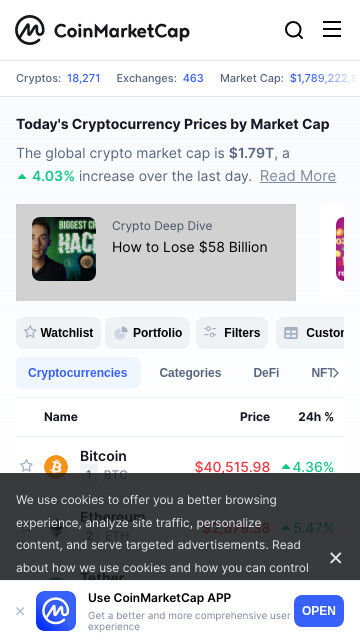Open the Customize columns button
The image size is (360, 640).
click(310, 333)
